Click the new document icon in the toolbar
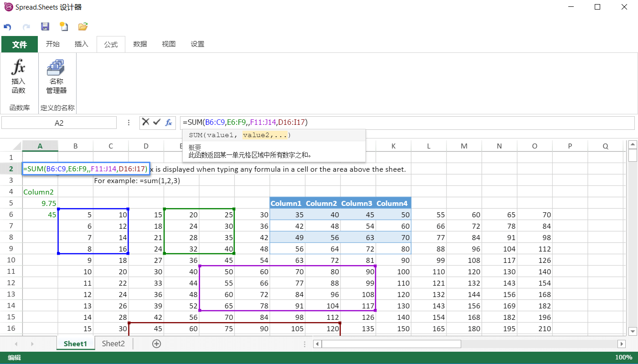The image size is (638, 364). click(63, 26)
